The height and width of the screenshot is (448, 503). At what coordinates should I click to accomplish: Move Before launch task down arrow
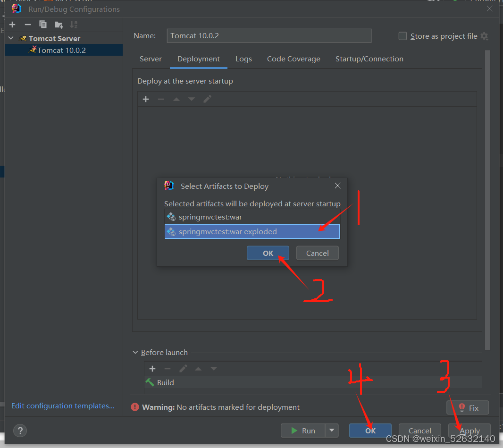click(214, 369)
